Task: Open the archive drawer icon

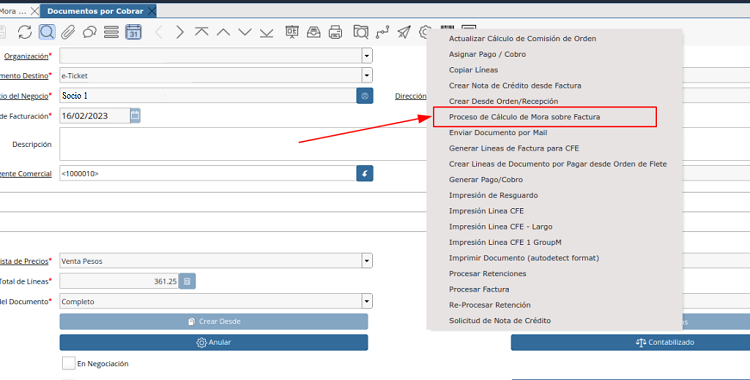Action: tap(314, 32)
